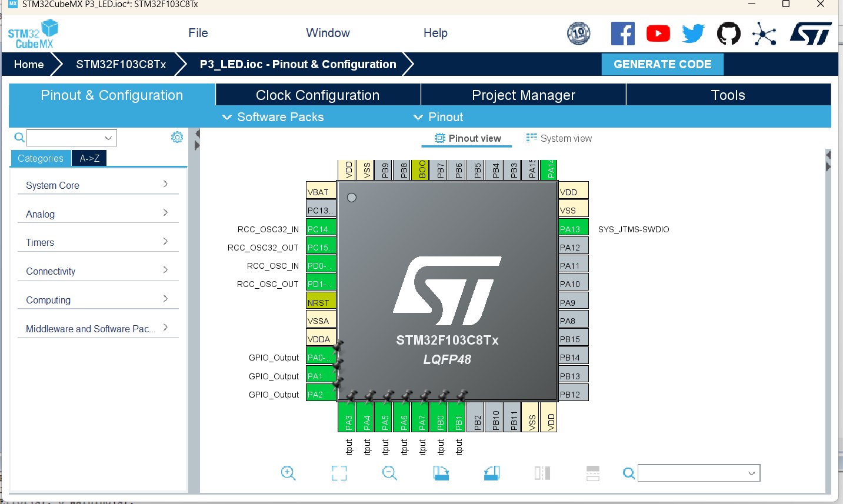Click the best fit view icon
The width and height of the screenshot is (843, 504).
[339, 473]
